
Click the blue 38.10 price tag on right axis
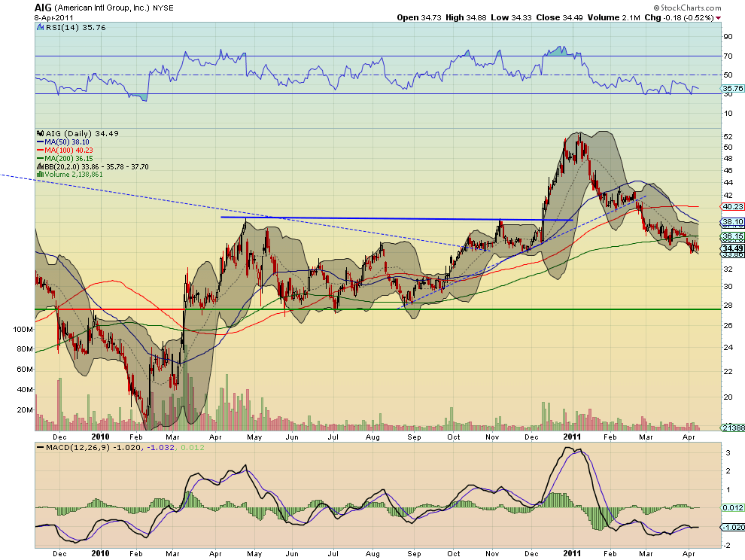[x=733, y=221]
